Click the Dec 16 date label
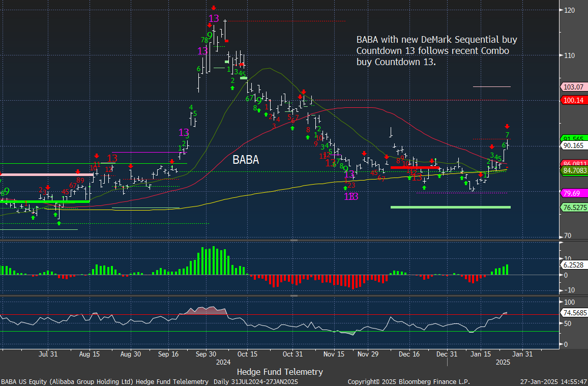The height and width of the screenshot is (386, 588). [409, 354]
